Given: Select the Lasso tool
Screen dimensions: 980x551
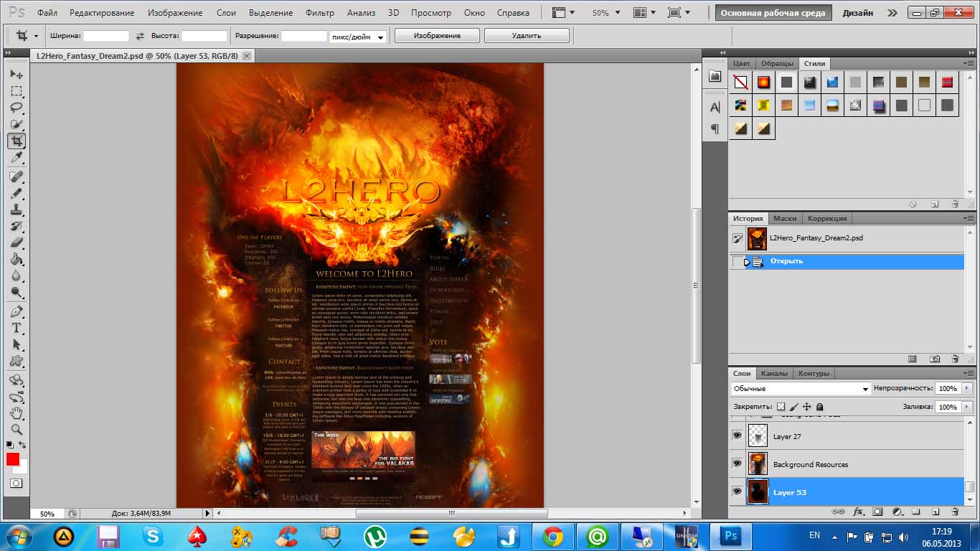Looking at the screenshot, I should (17, 108).
